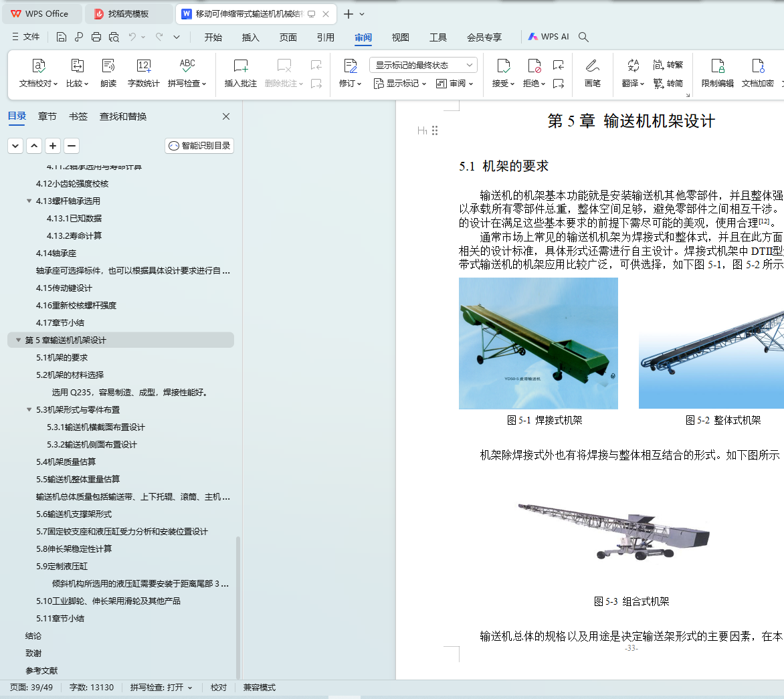Go to 参考文献 in outline
The image size is (784, 699).
41,670
